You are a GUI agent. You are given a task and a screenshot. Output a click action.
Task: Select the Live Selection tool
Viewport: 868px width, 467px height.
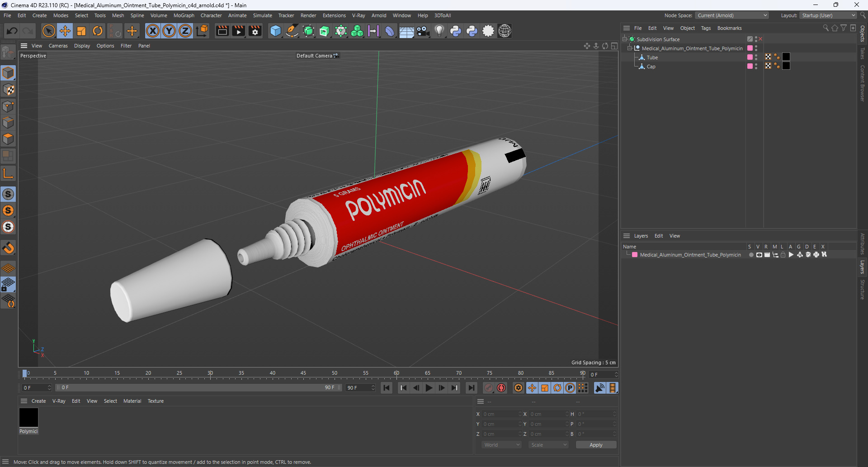point(48,31)
